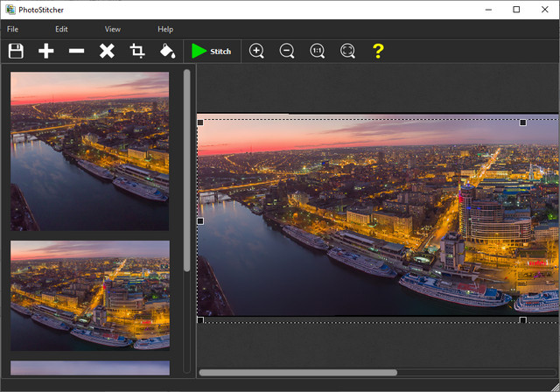
Task: Select the Crop tool
Action: [x=137, y=52]
